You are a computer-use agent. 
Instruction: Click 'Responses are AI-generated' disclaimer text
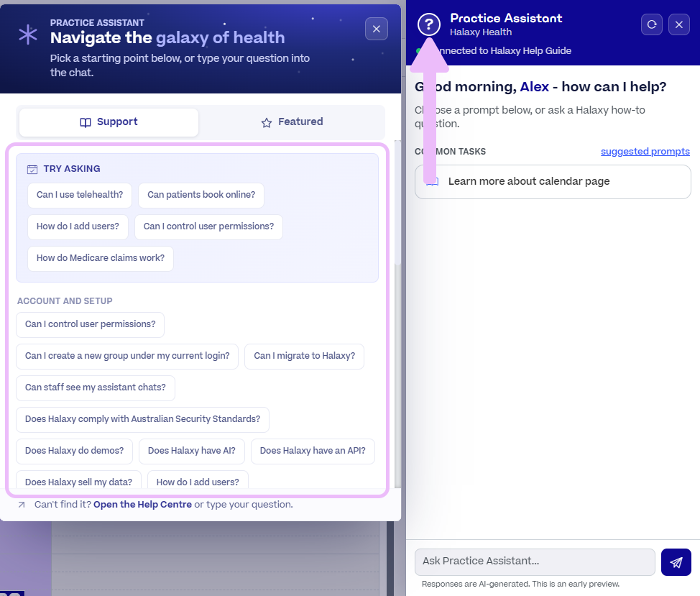coord(520,584)
